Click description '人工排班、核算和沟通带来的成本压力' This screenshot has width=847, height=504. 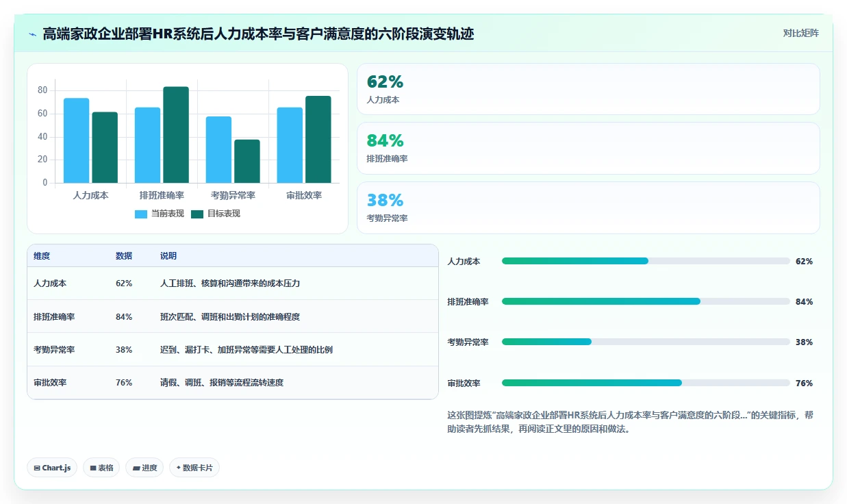coord(230,283)
